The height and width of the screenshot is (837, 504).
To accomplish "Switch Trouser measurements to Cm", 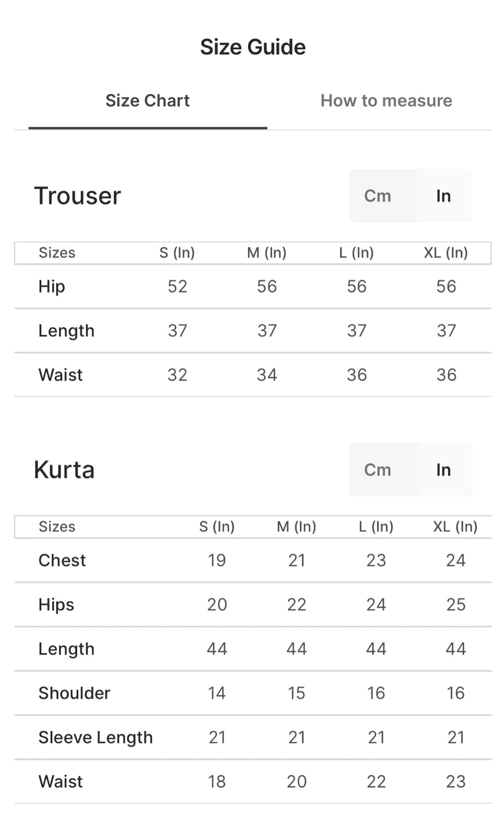I will pyautogui.click(x=378, y=196).
